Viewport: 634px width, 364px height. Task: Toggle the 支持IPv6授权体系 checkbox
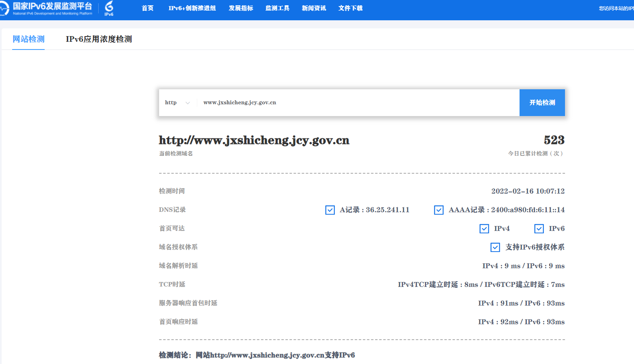495,247
